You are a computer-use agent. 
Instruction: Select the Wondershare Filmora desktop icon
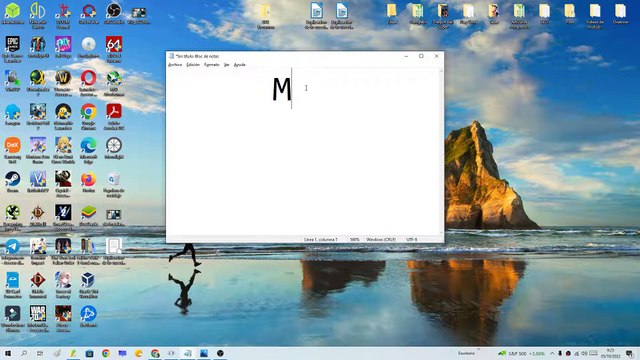(13, 318)
